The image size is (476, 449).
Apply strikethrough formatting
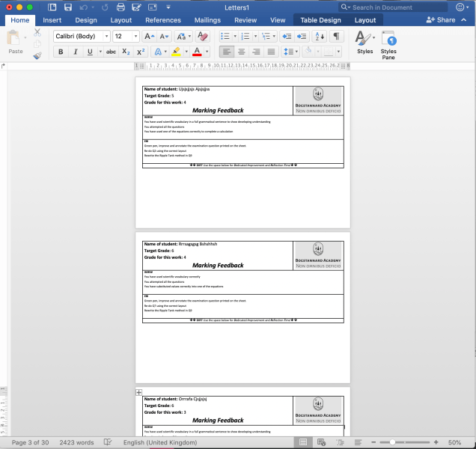(x=111, y=52)
